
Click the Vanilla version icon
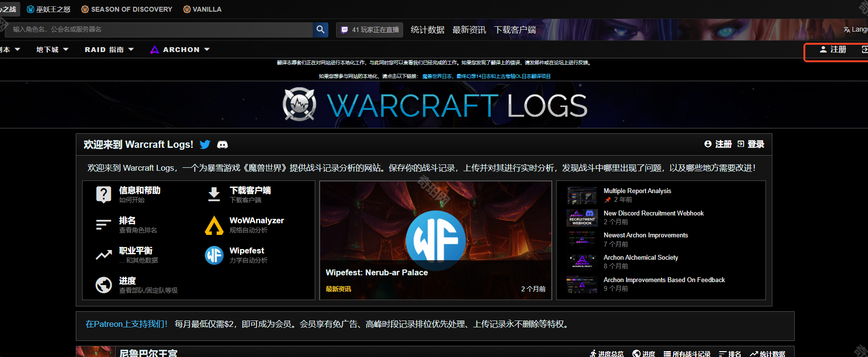187,9
